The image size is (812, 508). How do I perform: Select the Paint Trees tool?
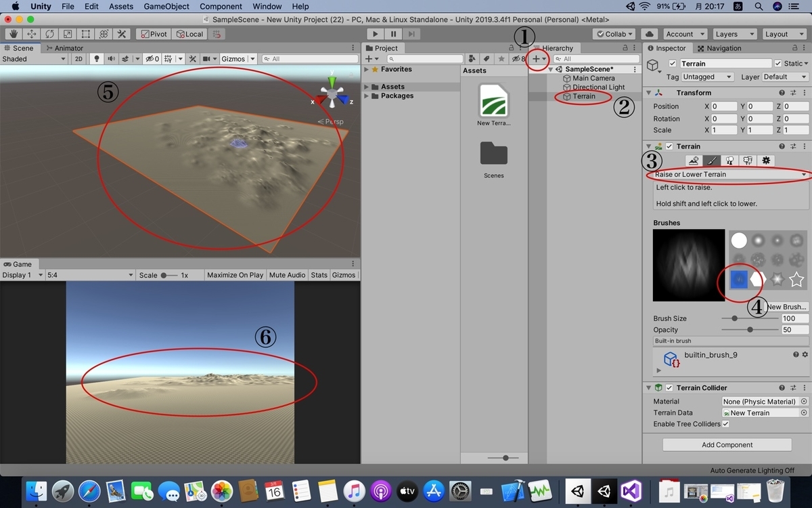click(729, 161)
